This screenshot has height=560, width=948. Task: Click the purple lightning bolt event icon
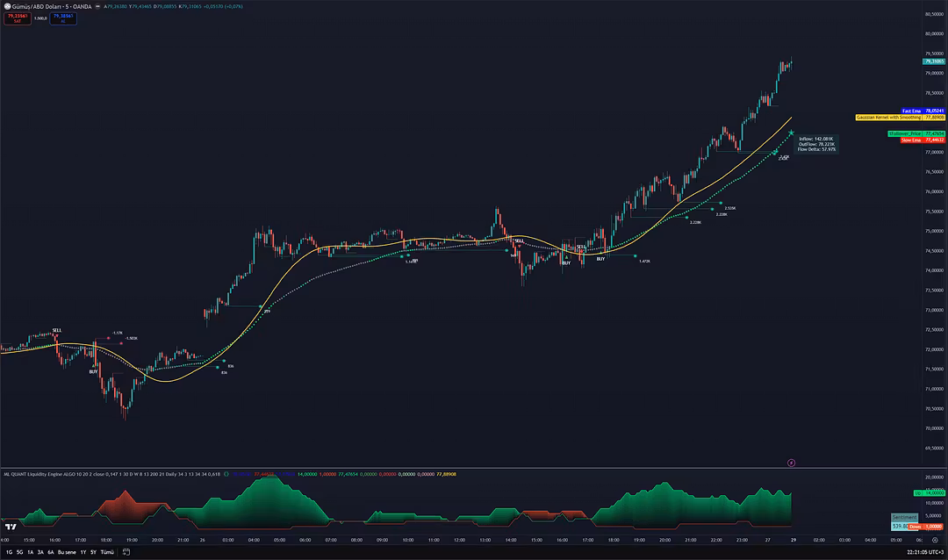[x=791, y=461]
